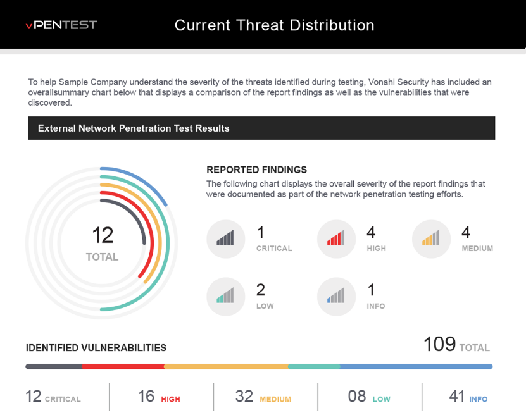Click the vPENTEST logo
Viewport: 526px width, 420px height.
(61, 25)
